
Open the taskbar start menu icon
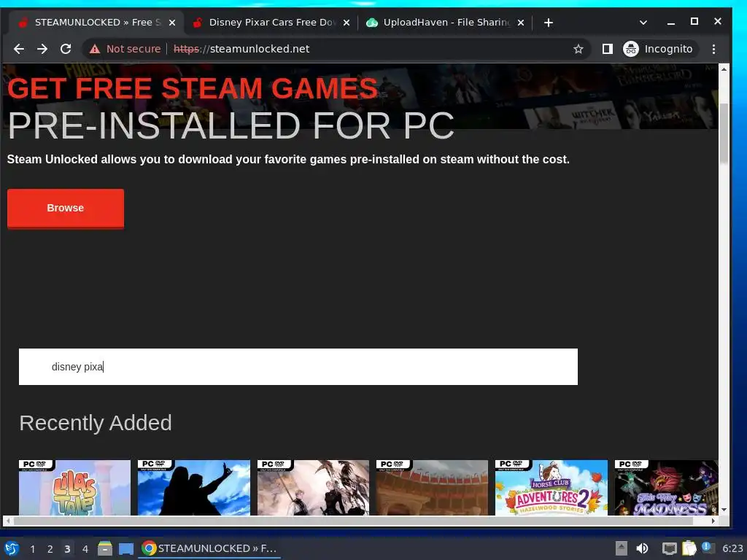point(12,548)
